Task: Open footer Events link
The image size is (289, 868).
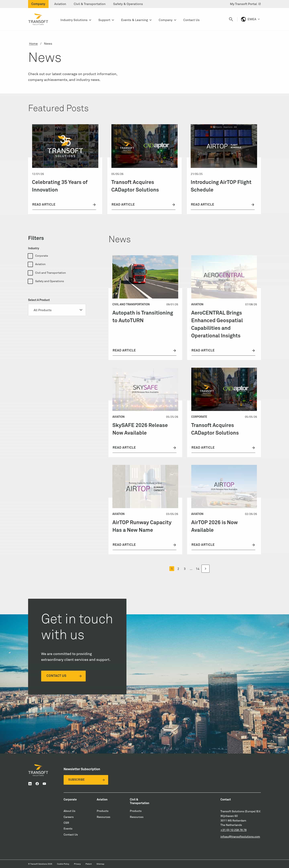Action: (68, 829)
